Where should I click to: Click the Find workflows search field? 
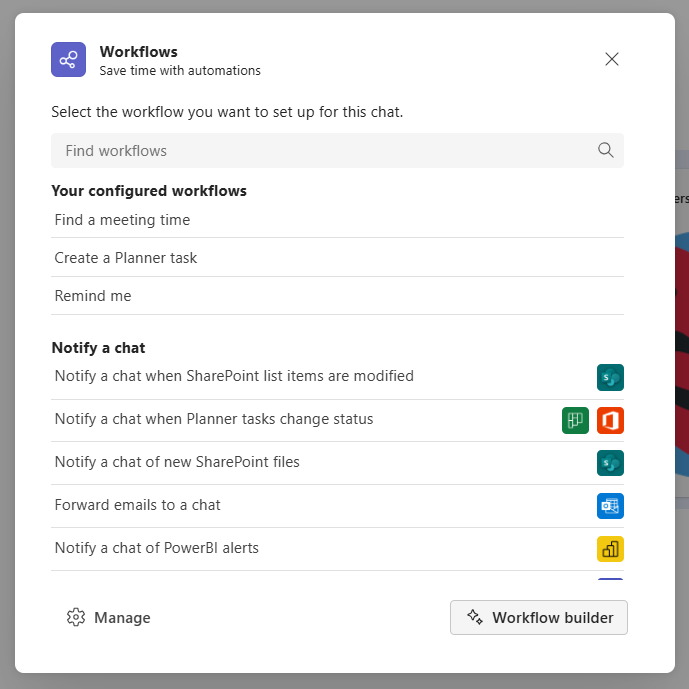coord(337,150)
